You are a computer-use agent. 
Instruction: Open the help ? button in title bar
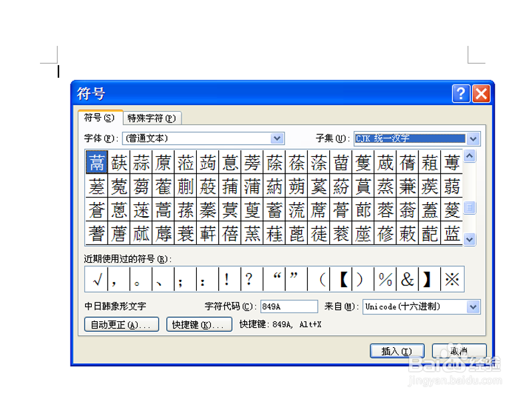(x=461, y=93)
